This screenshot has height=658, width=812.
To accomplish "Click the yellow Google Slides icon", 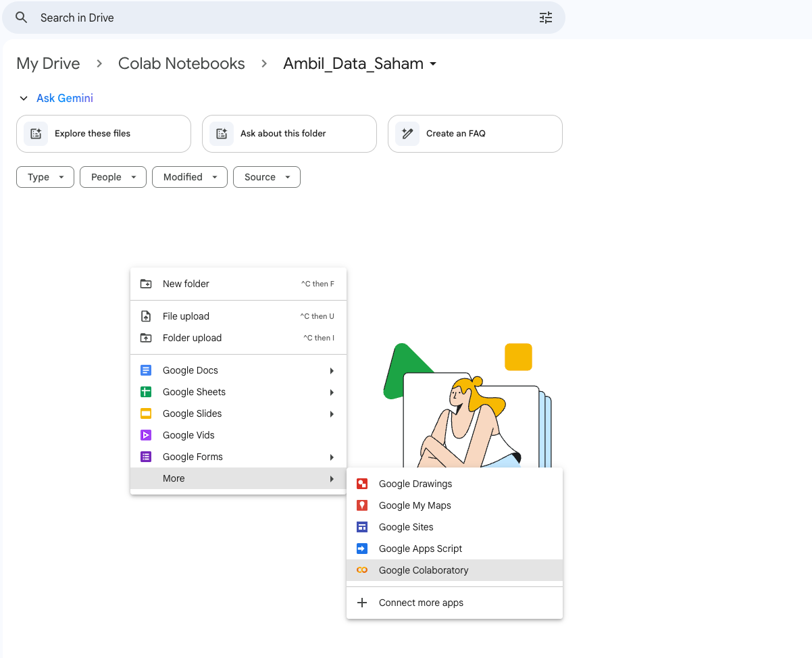I will (x=146, y=413).
